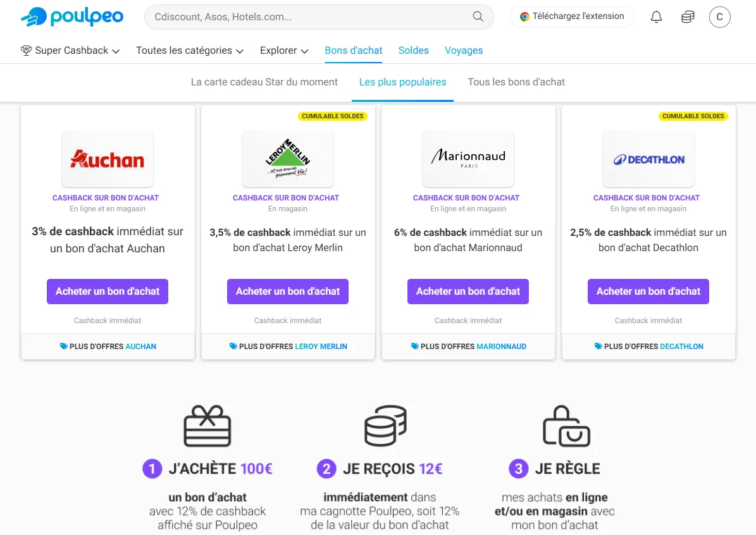Open the Poulpeo logo homepage
Viewport: 756px width, 535px height.
(72, 17)
